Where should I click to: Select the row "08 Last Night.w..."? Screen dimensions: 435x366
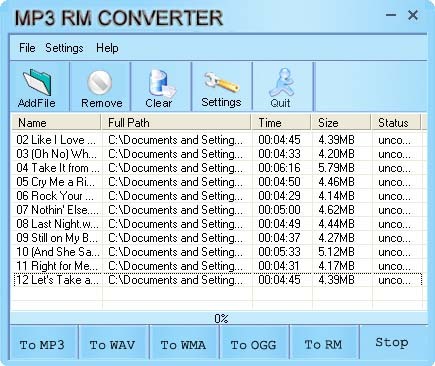pos(218,224)
